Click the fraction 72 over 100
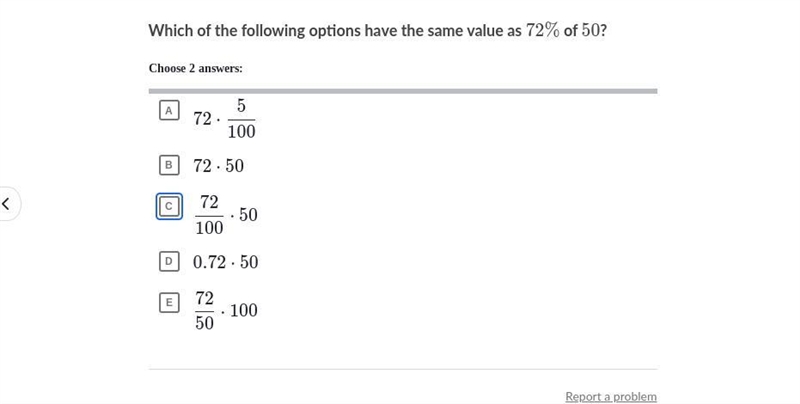The width and height of the screenshot is (800, 404). click(209, 215)
